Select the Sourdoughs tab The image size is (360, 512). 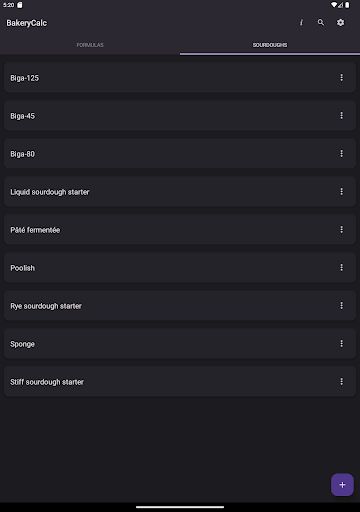[x=270, y=45]
